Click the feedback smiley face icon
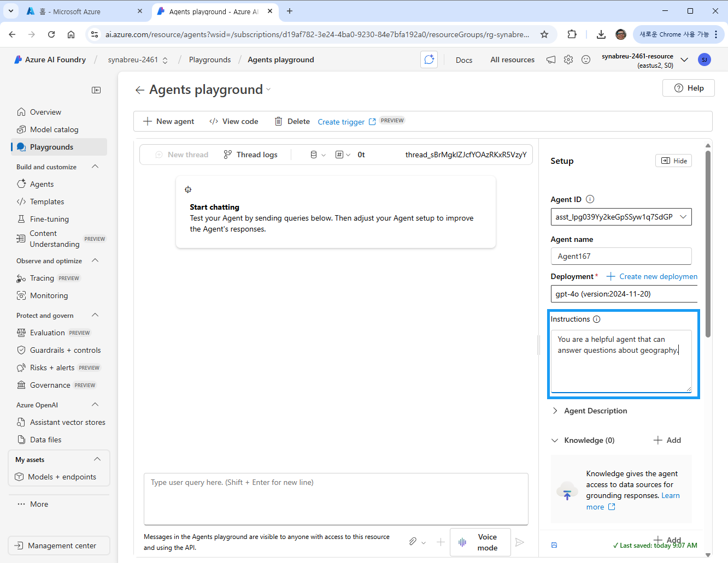 (x=586, y=60)
